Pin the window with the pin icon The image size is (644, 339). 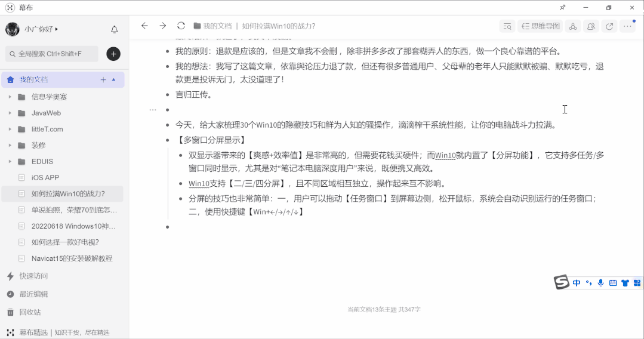563,7
